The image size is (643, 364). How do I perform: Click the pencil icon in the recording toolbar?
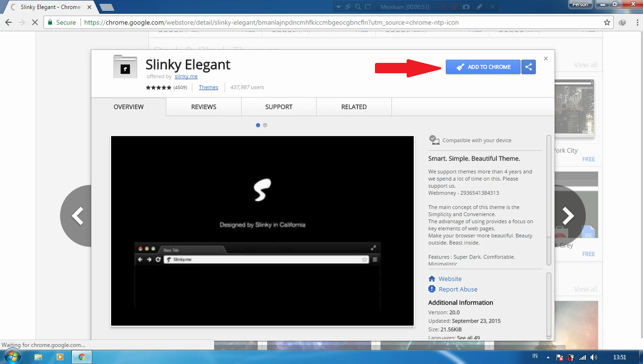coord(479,7)
